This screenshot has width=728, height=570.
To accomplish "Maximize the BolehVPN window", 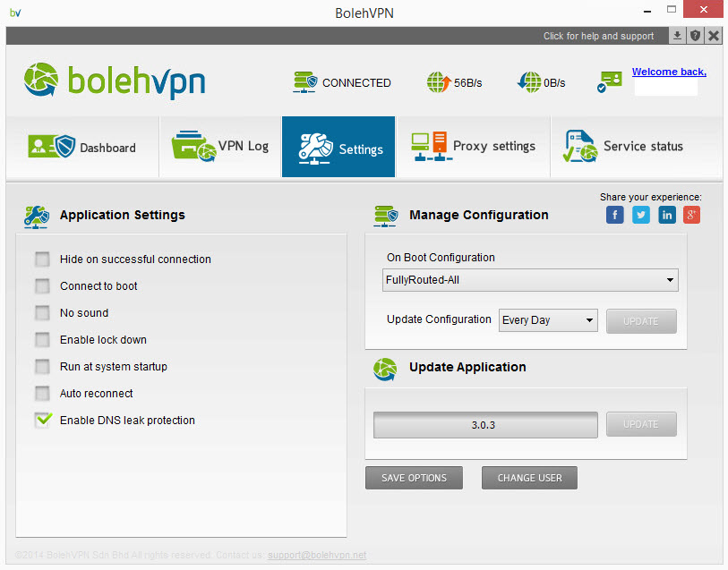I will click(672, 10).
